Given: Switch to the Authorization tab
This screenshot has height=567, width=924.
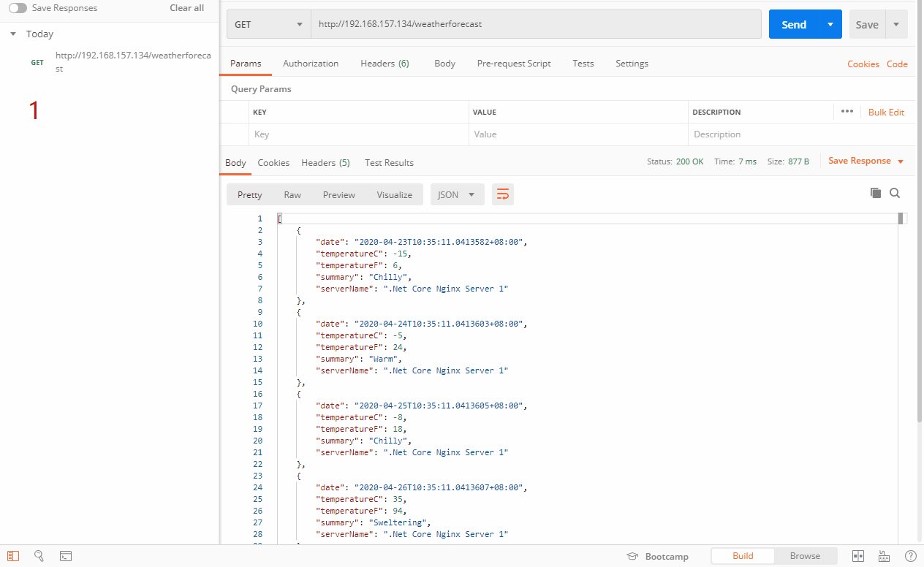Looking at the screenshot, I should tap(311, 64).
